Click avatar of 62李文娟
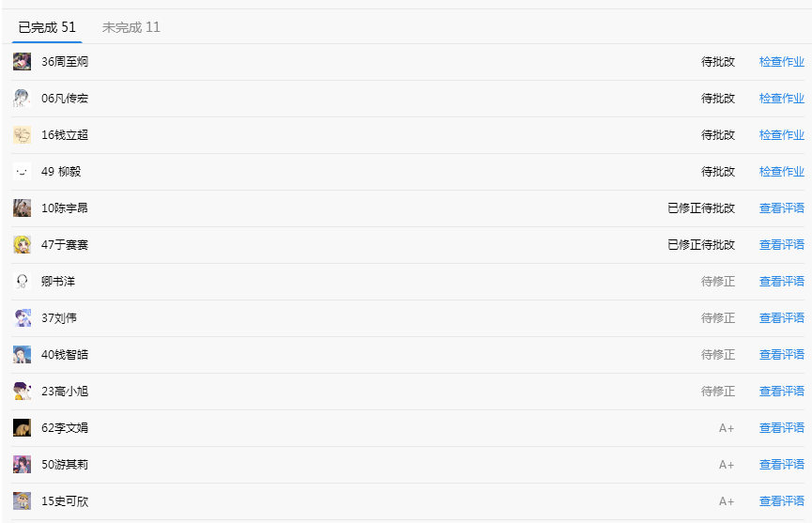Viewport: 812px width, 523px height. pos(22,428)
